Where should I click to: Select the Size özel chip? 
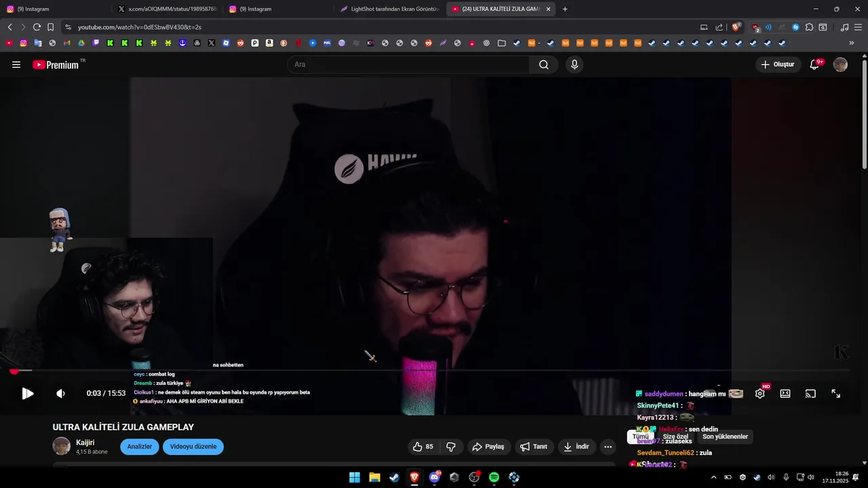(675, 436)
